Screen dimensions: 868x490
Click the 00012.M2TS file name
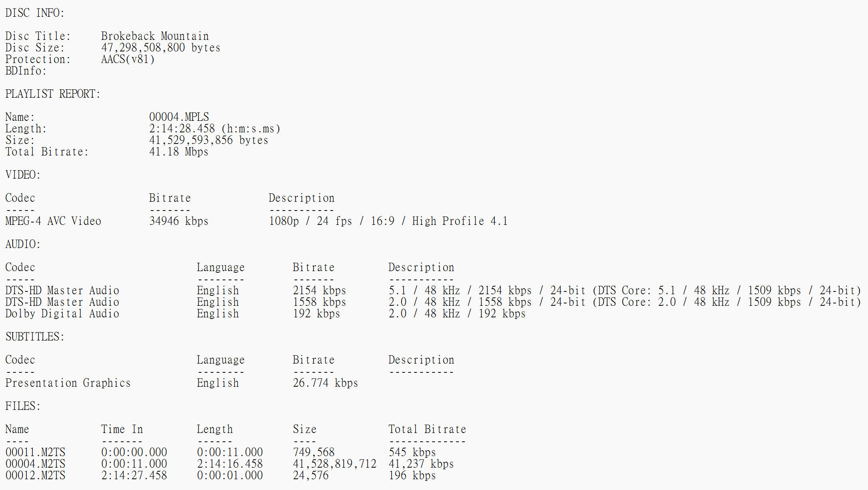click(36, 476)
